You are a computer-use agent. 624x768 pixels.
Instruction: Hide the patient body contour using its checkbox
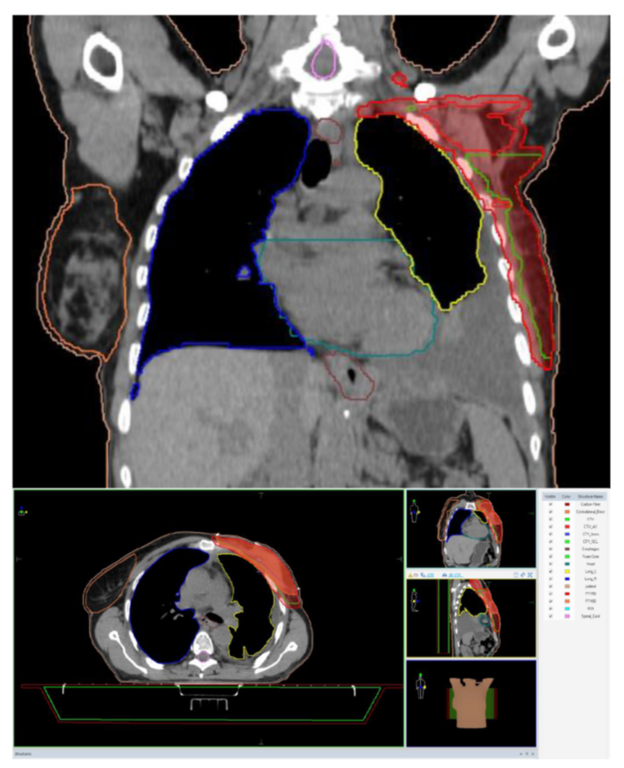coord(551,586)
